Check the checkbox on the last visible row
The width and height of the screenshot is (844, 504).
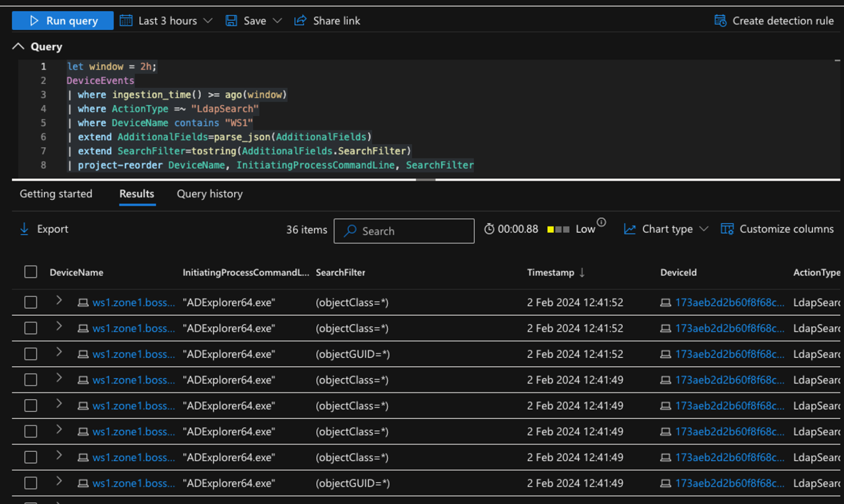pos(31,483)
